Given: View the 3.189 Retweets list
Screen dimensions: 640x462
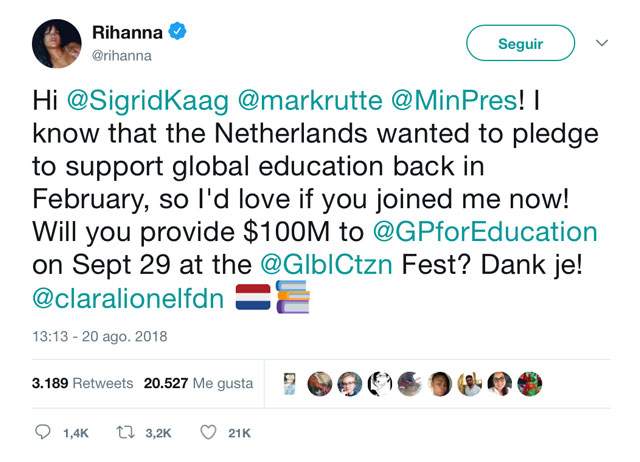Looking at the screenshot, I should click(82, 383).
